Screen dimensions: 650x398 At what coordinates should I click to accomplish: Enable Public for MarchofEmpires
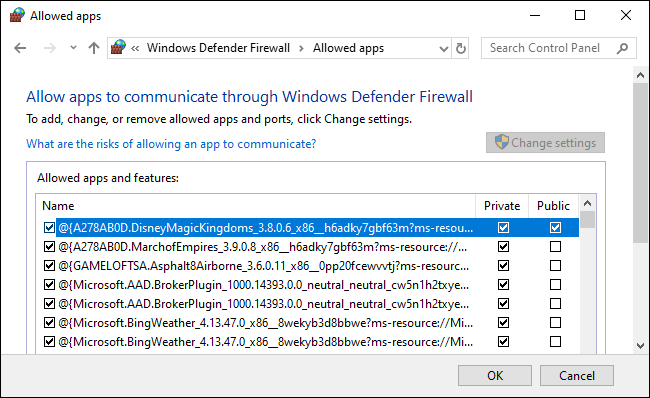click(x=555, y=247)
